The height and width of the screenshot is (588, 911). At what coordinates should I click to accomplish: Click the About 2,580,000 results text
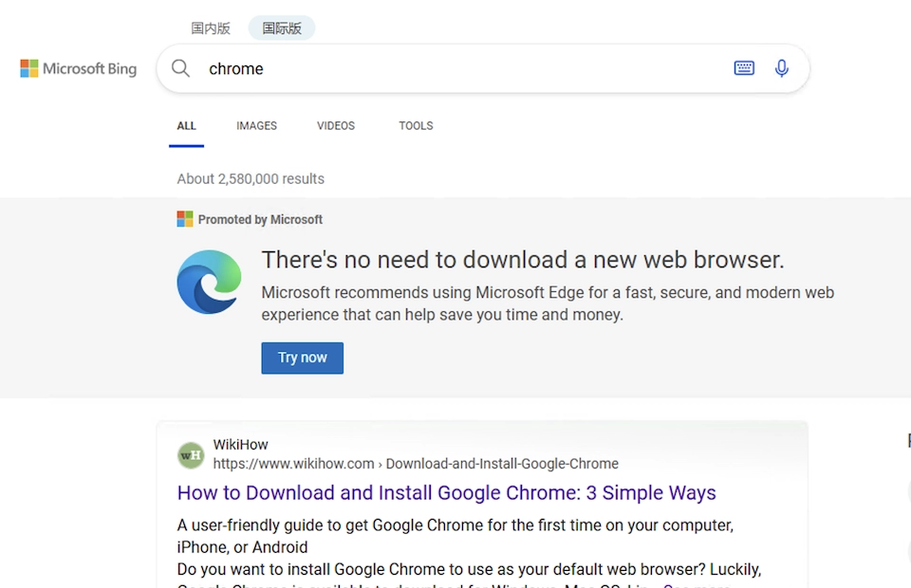[x=251, y=179]
